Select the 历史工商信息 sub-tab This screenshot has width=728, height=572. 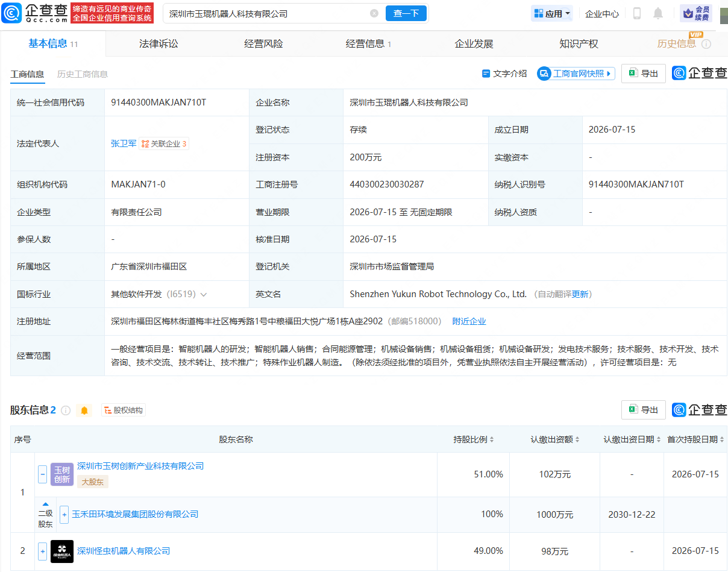pyautogui.click(x=83, y=74)
